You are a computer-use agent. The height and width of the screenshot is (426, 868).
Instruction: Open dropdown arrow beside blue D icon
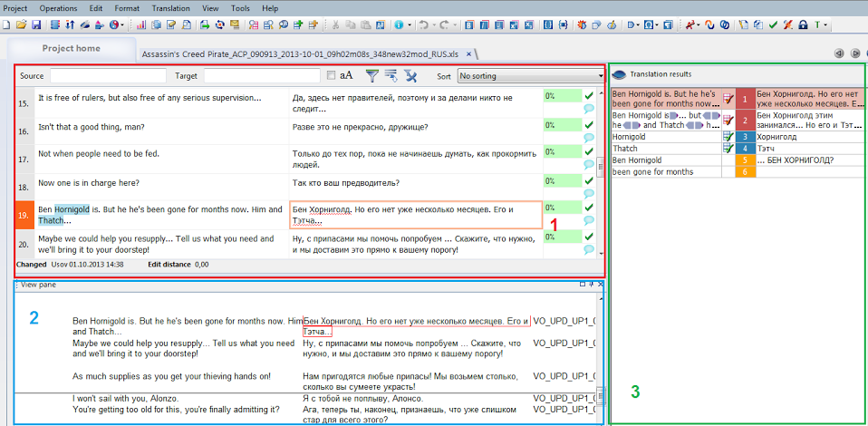coord(638,24)
